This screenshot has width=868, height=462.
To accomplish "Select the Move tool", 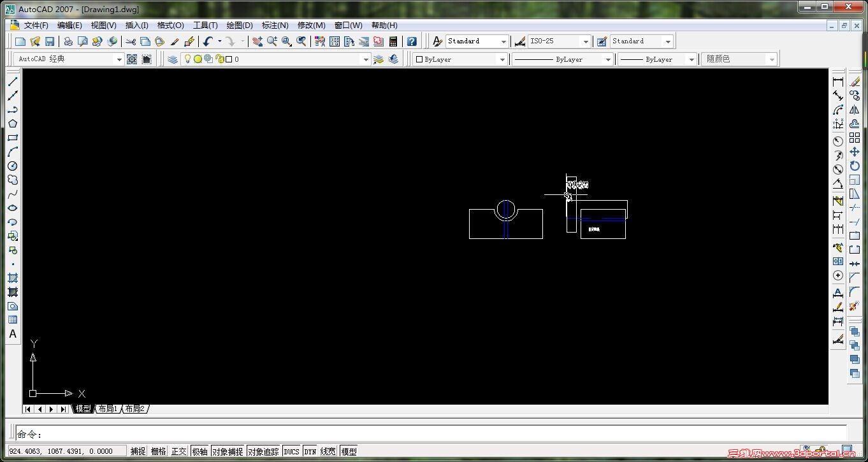I will (x=855, y=152).
